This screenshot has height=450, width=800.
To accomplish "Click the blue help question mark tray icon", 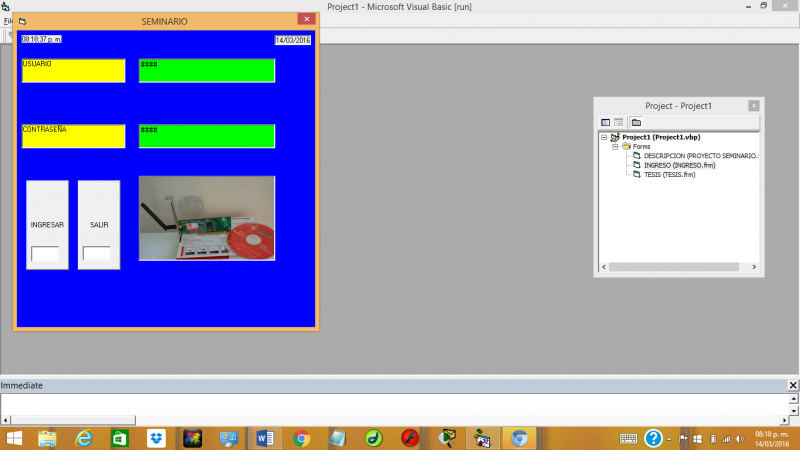I will (x=653, y=438).
